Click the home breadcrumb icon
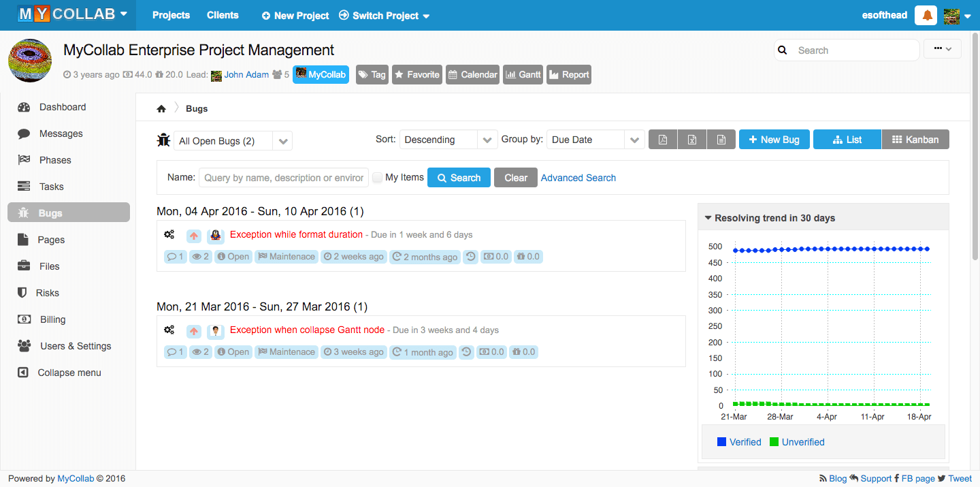Screen dimensions: 980x487 161,108
